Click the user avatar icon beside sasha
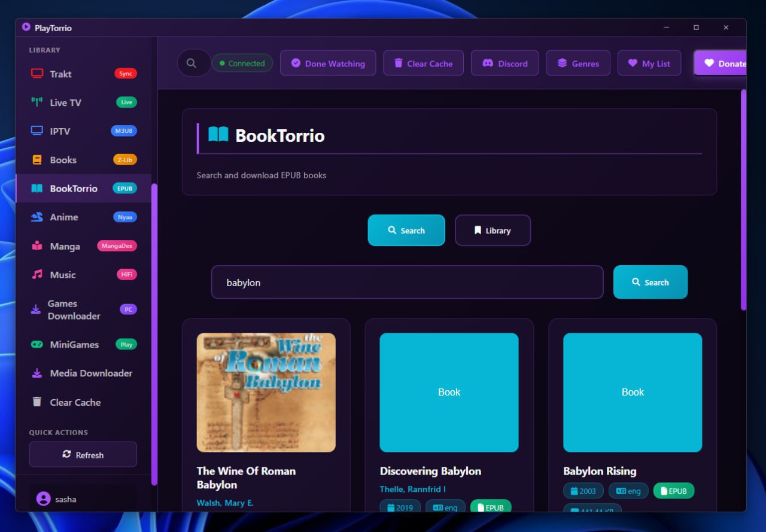This screenshot has height=532, width=766. [43, 499]
